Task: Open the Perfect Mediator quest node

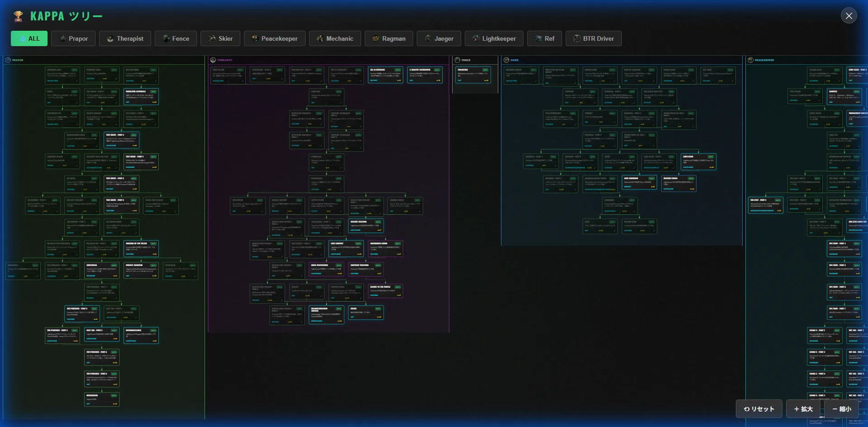Action: 141,270
